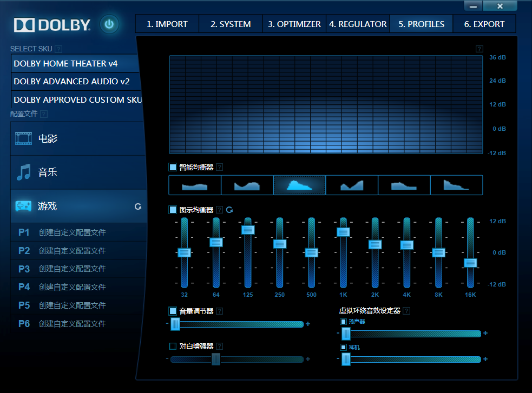This screenshot has height=393, width=532.
Task: Open the 2. SYSTEM tab
Action: (x=231, y=24)
